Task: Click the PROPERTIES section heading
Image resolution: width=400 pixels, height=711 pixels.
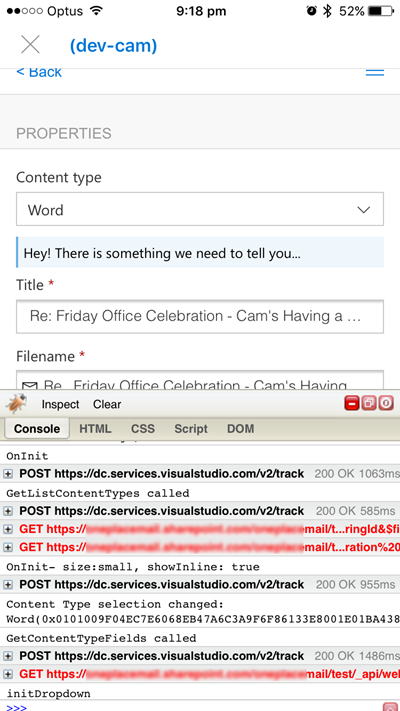Action: point(64,133)
